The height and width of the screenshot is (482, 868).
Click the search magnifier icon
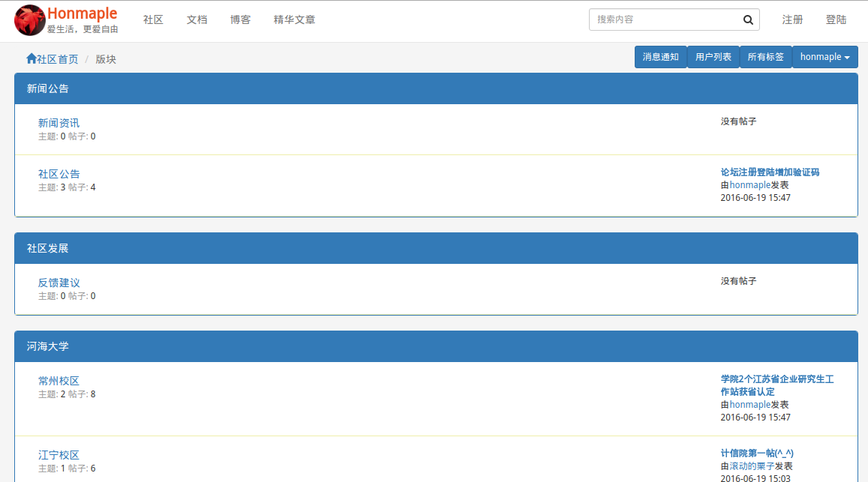pyautogui.click(x=748, y=20)
